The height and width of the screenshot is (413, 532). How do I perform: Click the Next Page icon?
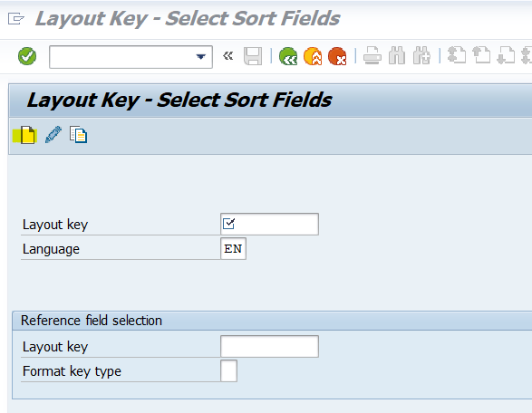click(x=506, y=56)
